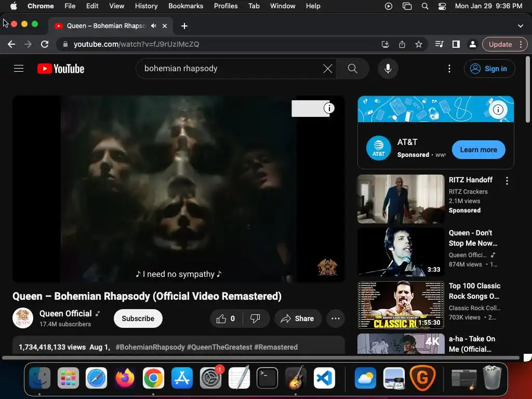Open Visual Studio Code from Dock
This screenshot has width=532, height=399.
point(324,378)
